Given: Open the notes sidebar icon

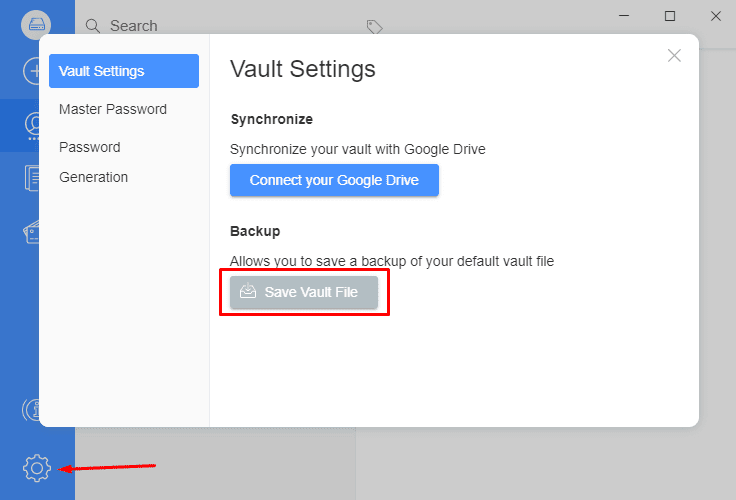Looking at the screenshot, I should 31,178.
